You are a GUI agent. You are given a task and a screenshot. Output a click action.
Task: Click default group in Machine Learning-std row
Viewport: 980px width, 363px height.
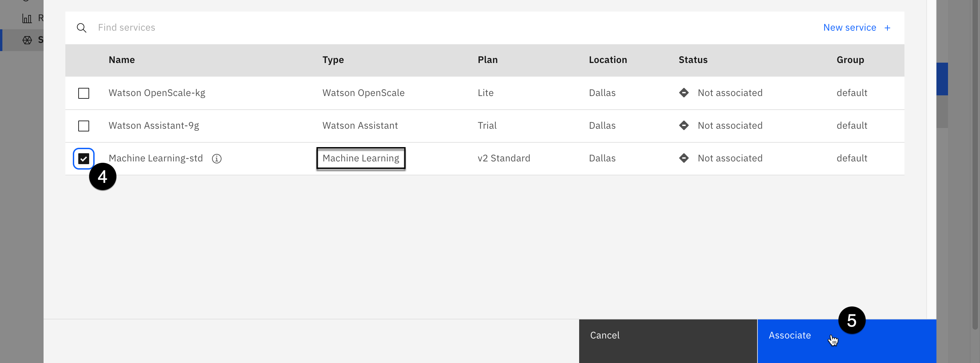click(x=852, y=158)
